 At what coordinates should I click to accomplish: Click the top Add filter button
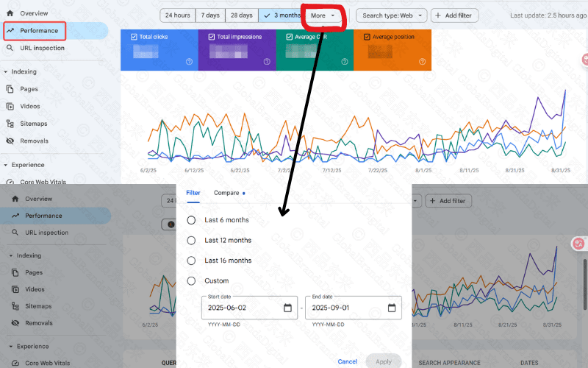click(455, 15)
